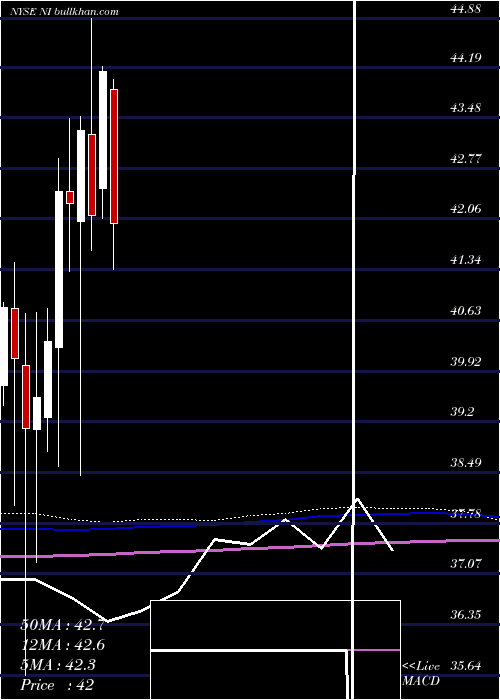This screenshot has height=700, width=500.
Task: Select the 44.88 price axis label
Action: click(465, 8)
